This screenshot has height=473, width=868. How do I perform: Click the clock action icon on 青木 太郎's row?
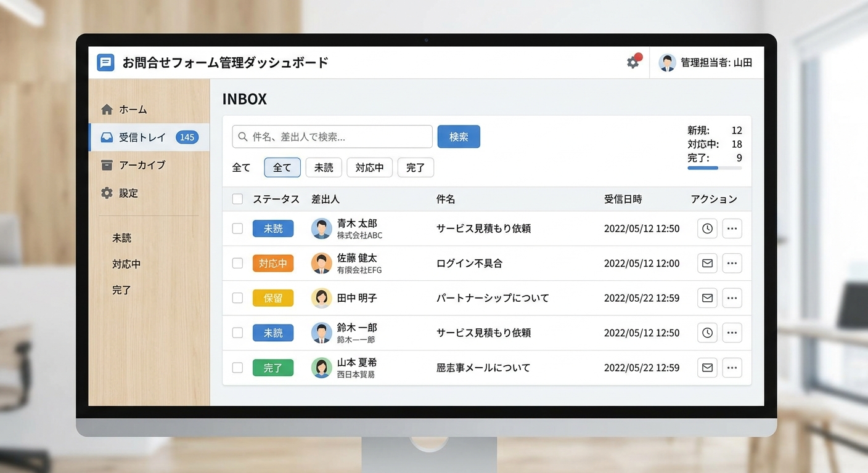click(x=707, y=228)
